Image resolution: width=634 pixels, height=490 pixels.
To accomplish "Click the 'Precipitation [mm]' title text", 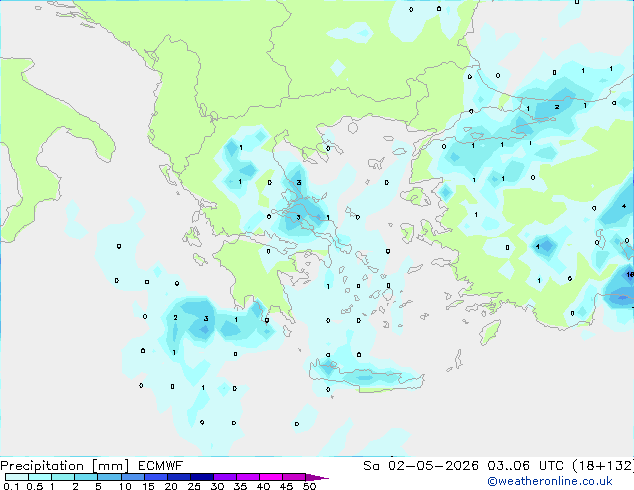I will coord(65,466).
